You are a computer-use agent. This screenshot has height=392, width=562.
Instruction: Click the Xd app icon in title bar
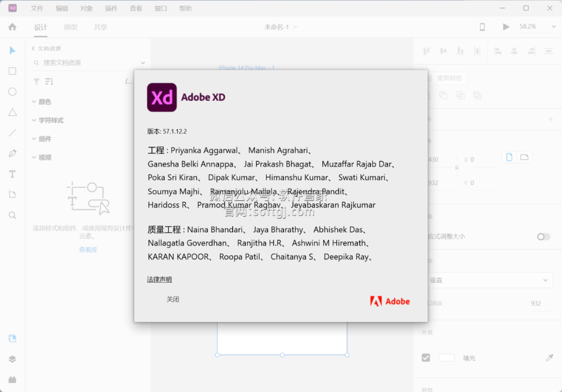[12, 8]
